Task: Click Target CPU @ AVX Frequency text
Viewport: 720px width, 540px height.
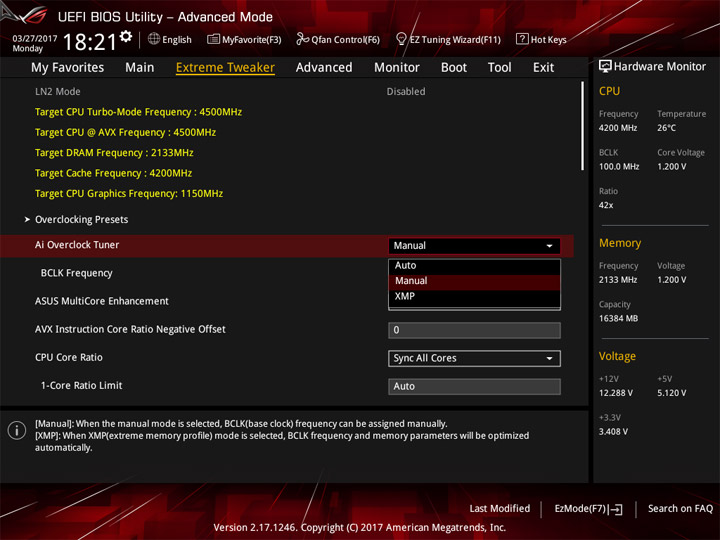Action: pyautogui.click(x=125, y=132)
